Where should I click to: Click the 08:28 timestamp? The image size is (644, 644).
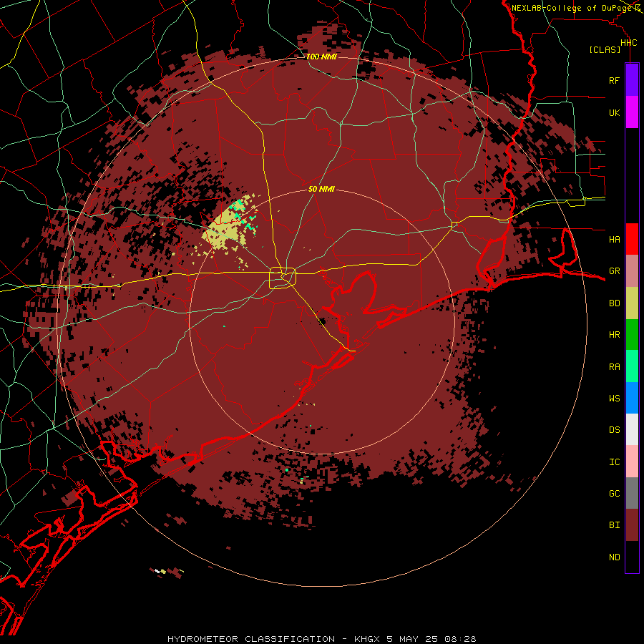tap(459, 639)
